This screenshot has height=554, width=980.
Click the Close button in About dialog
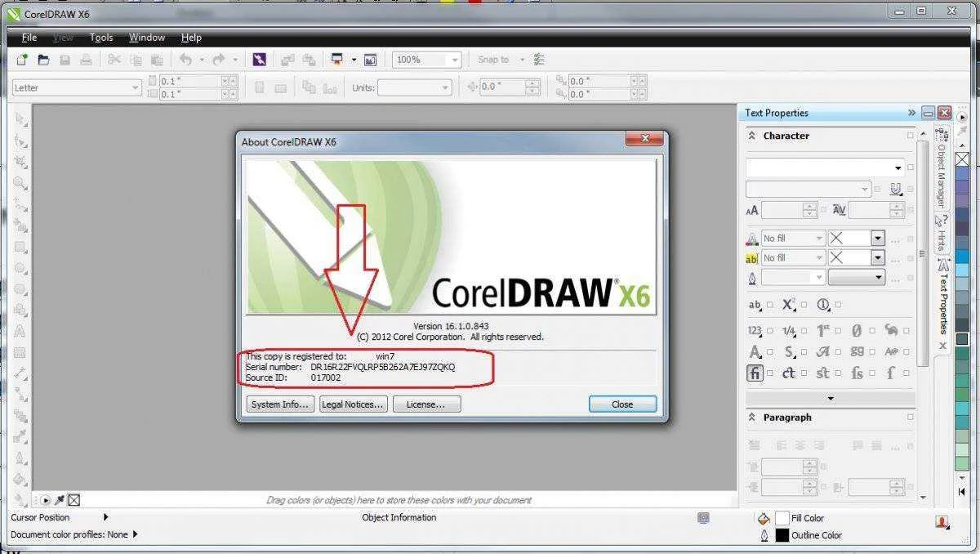[622, 404]
